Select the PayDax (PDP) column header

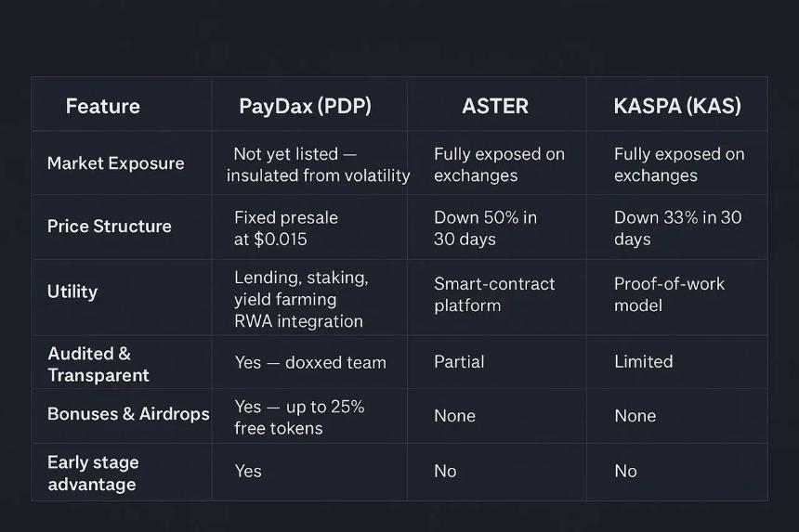[x=305, y=106]
